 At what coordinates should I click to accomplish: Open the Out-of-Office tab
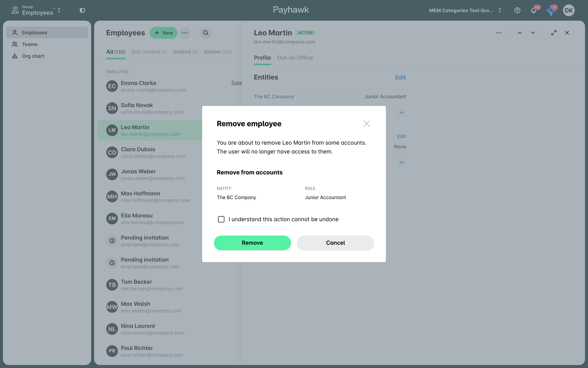(295, 58)
